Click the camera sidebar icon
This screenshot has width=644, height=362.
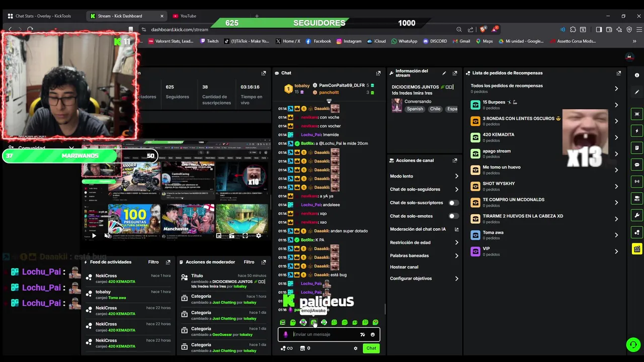637,198
